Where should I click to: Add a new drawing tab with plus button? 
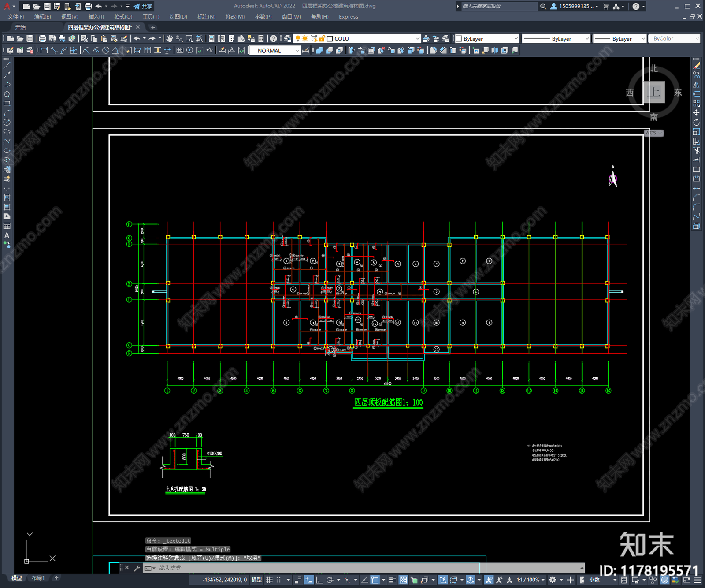[153, 27]
